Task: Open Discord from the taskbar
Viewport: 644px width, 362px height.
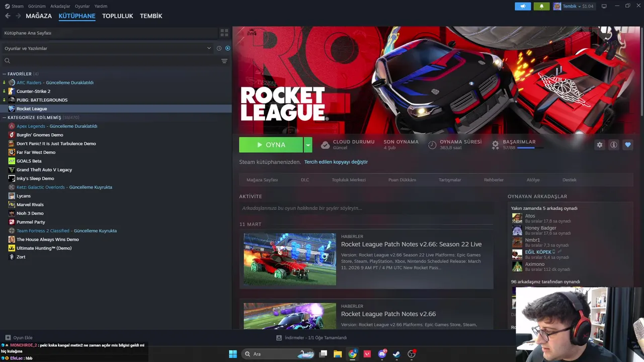Action: pos(382,354)
